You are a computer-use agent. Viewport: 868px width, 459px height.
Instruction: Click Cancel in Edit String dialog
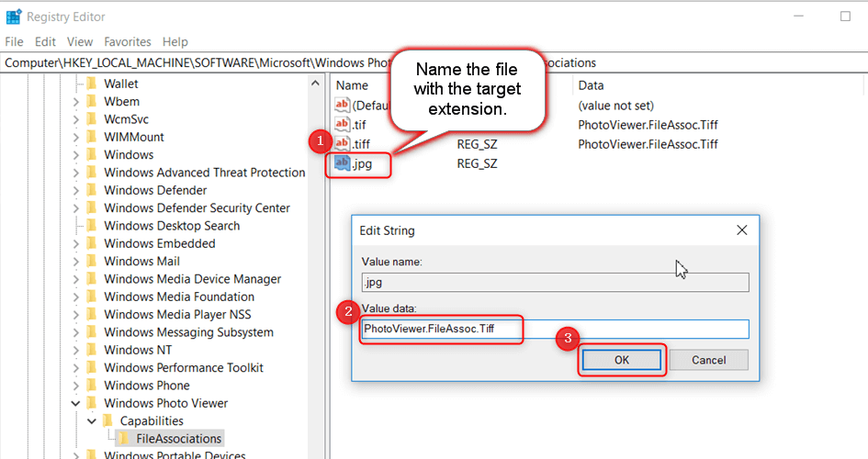708,360
